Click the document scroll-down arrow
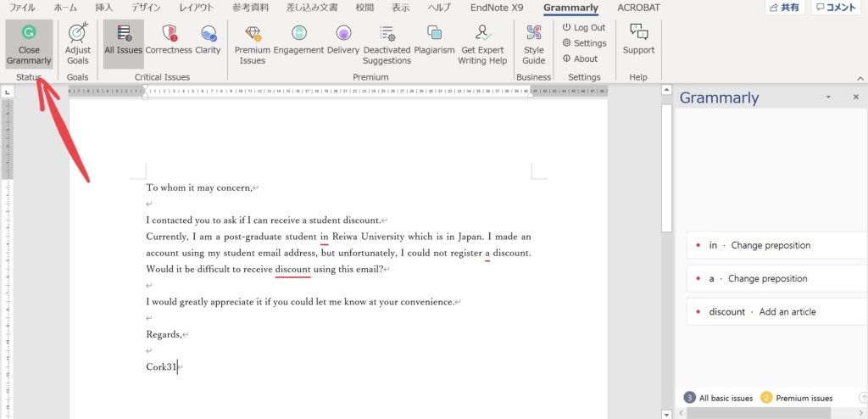This screenshot has width=868, height=419. tap(667, 414)
